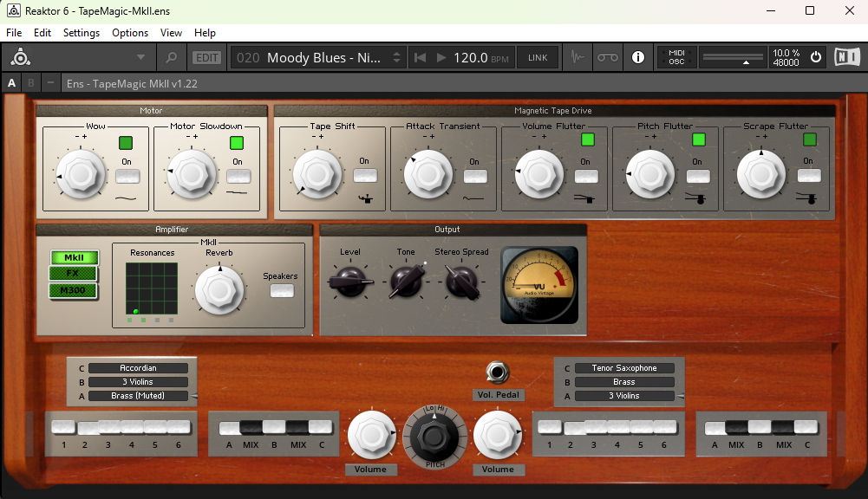Click the Tape Shift knob

[317, 174]
